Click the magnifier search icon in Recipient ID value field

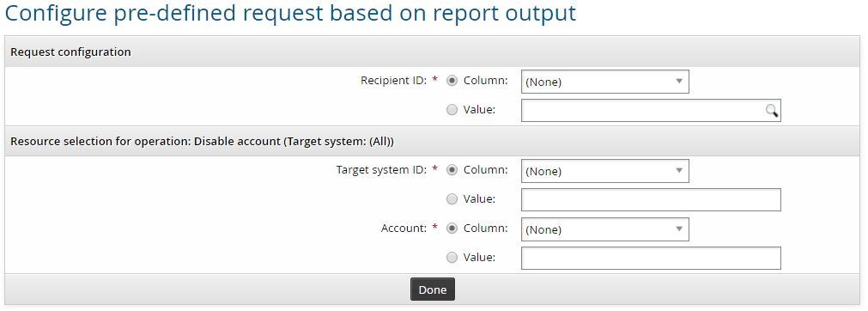[772, 110]
